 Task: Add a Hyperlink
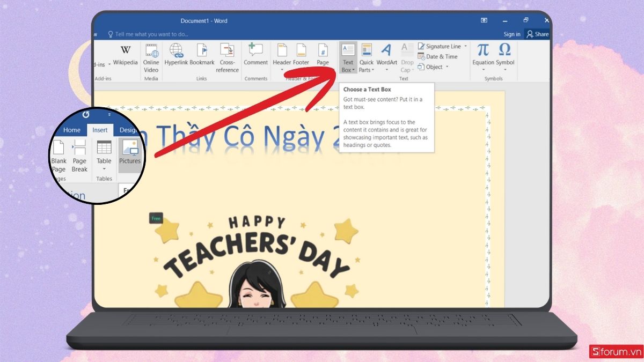[x=176, y=55]
